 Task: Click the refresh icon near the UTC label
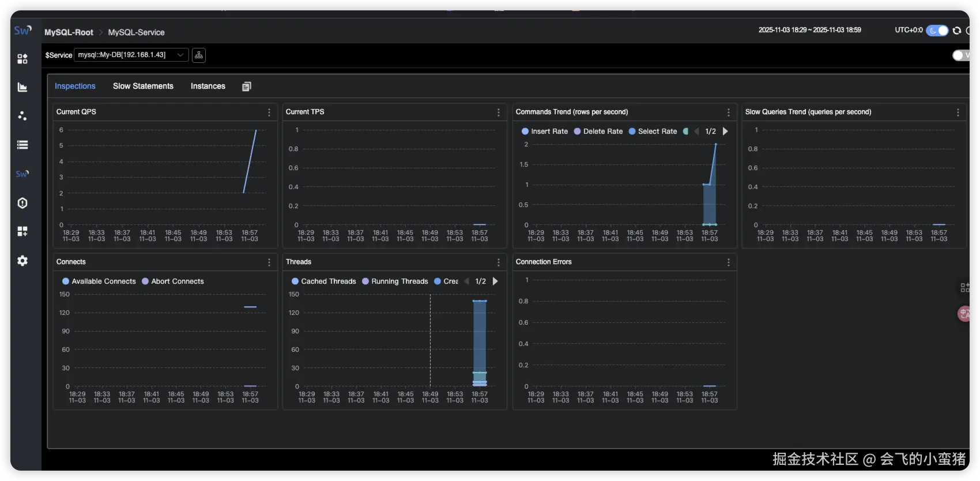pyautogui.click(x=957, y=31)
